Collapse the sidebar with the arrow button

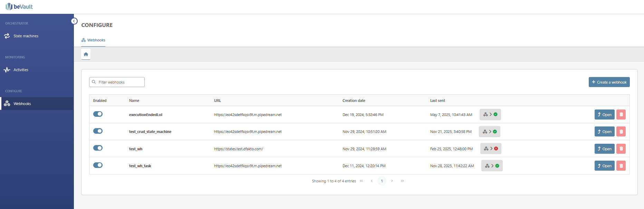coord(74,21)
